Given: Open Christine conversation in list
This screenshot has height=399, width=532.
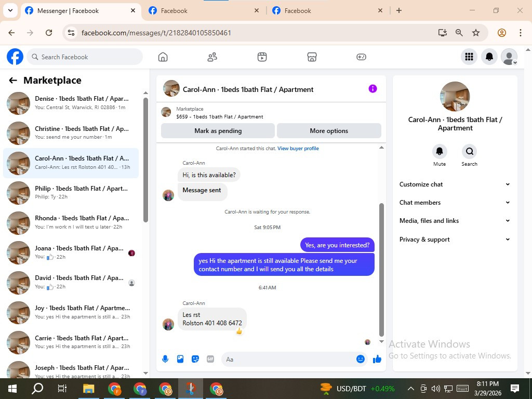Looking at the screenshot, I should (x=71, y=133).
